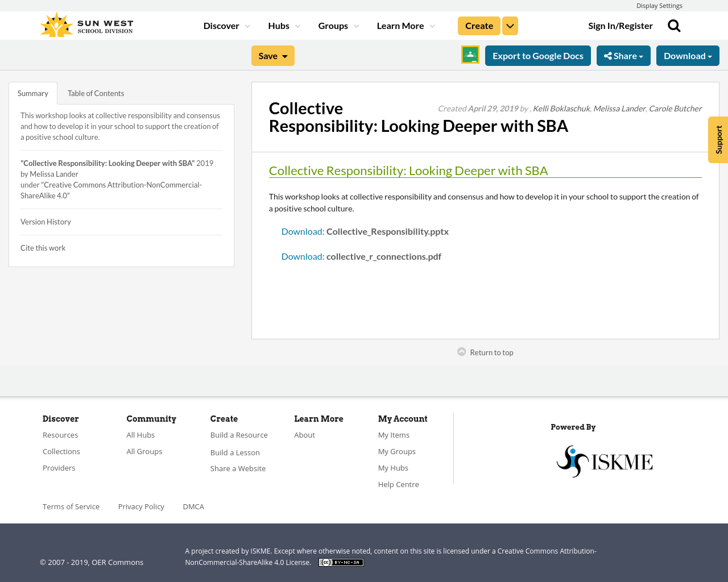Click Export to Google Docs button
This screenshot has width=728, height=582.
538,56
